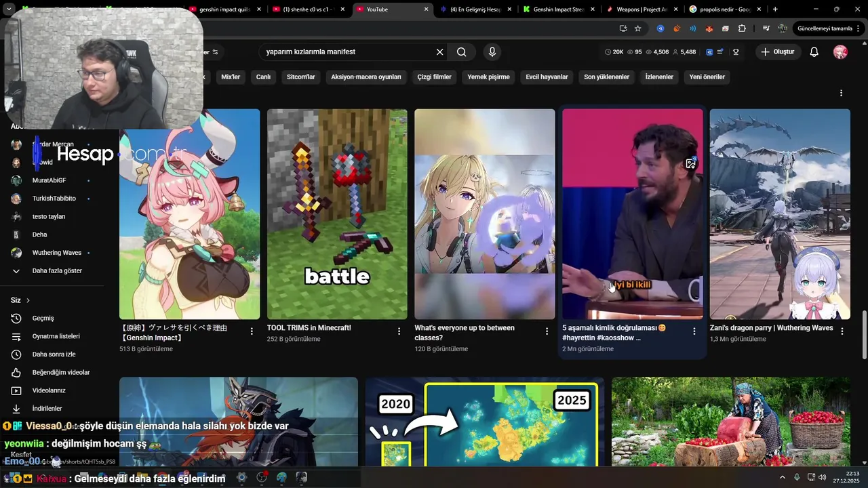Open Daha sonra izle watch later
Image resolution: width=868 pixels, height=488 pixels.
click(54, 354)
